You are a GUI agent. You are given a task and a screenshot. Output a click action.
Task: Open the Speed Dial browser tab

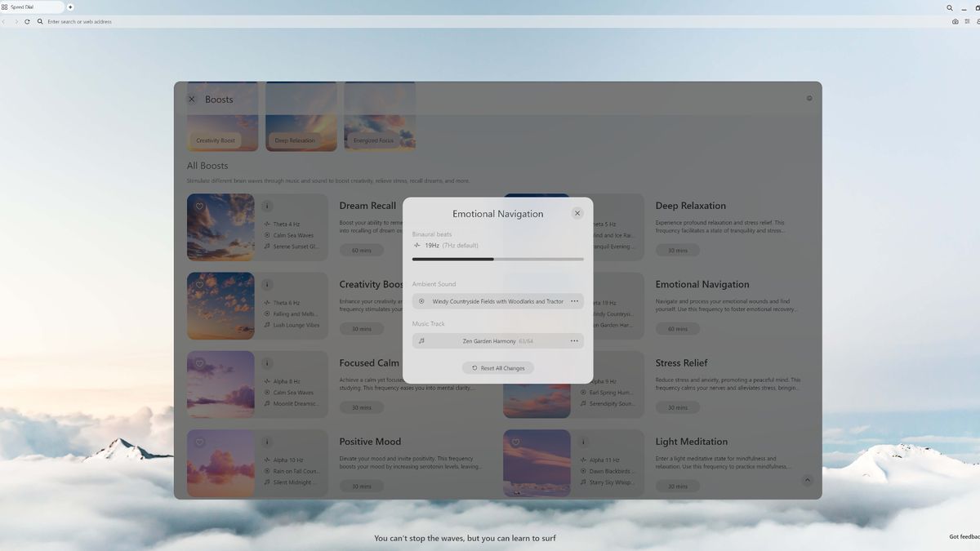coord(33,7)
